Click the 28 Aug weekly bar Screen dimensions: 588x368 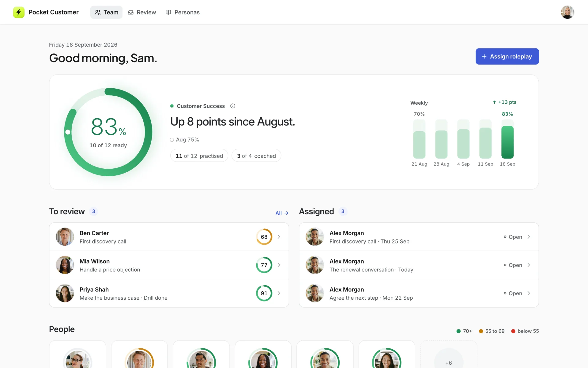tap(441, 139)
